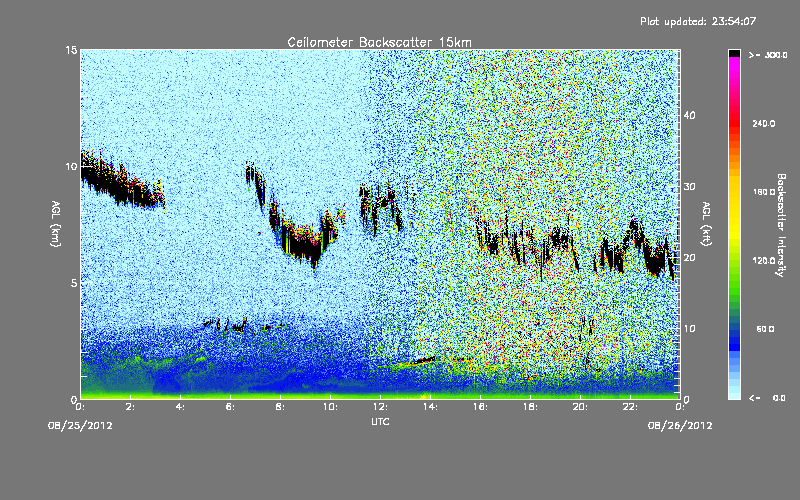
Task: Select the "UTC" time axis label
Action: (380, 422)
